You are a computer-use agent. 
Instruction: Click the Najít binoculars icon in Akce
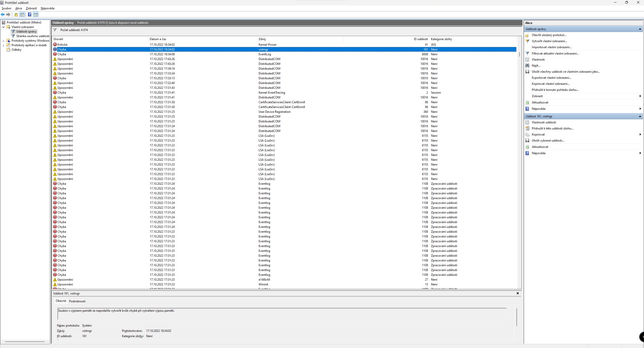(527, 66)
